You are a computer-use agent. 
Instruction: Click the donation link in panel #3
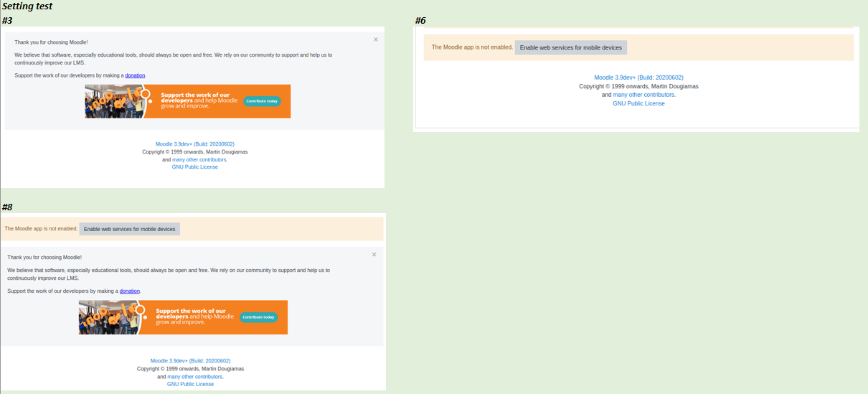135,75
